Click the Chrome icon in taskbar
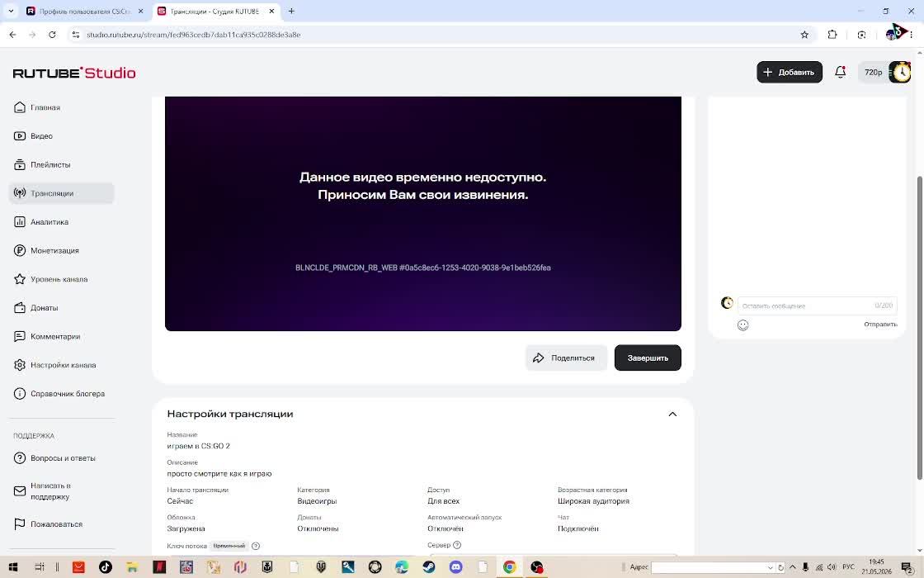 [510, 567]
